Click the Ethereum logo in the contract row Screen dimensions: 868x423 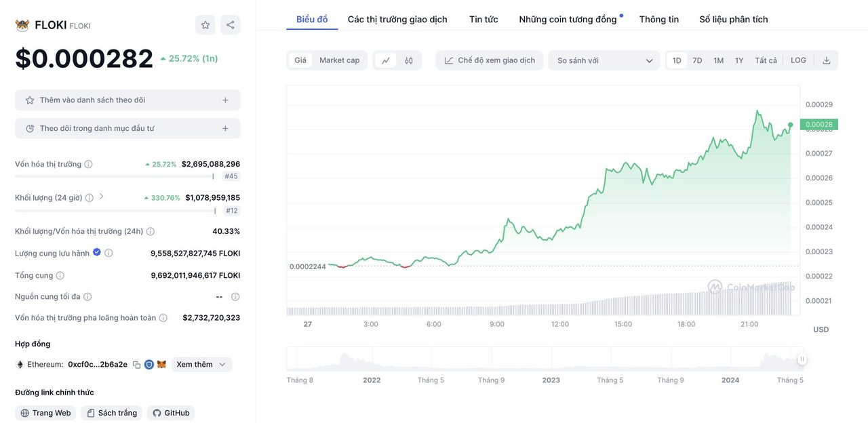[20, 365]
